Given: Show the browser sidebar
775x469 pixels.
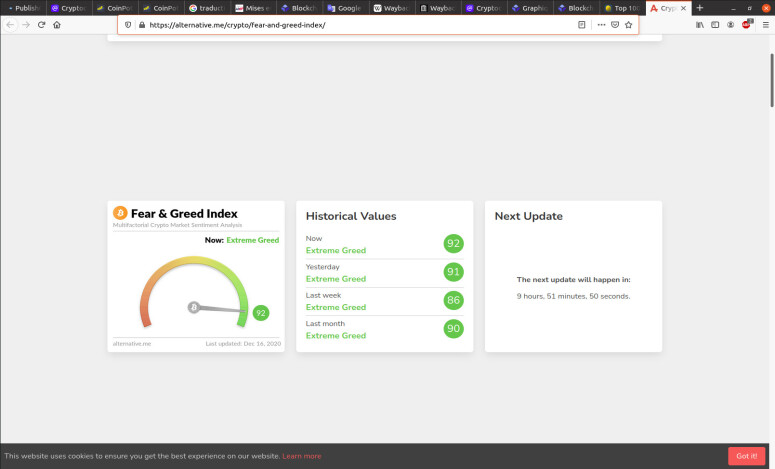Looking at the screenshot, I should point(715,25).
